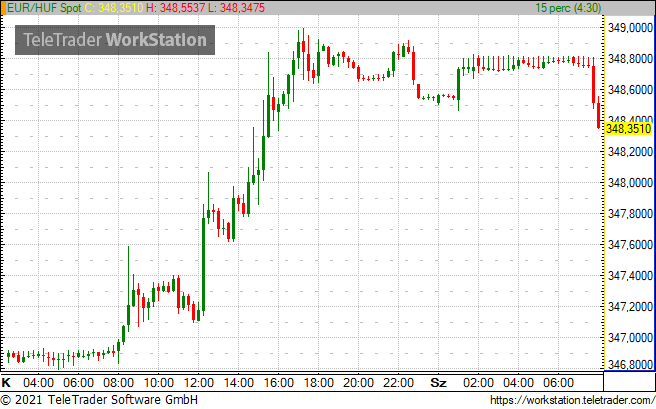
Task: Click the orange marker left of EUR/HUF
Action: pyautogui.click(x=3, y=8)
